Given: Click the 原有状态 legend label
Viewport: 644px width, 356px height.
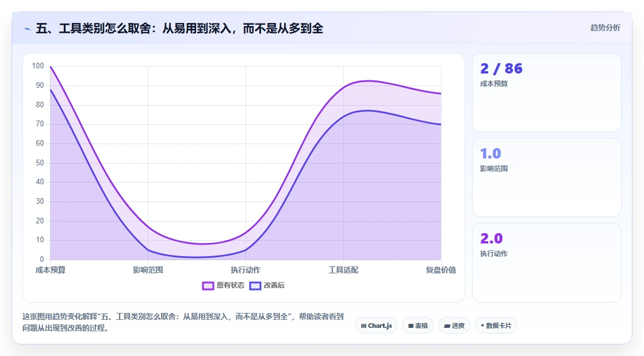Looking at the screenshot, I should click(231, 285).
